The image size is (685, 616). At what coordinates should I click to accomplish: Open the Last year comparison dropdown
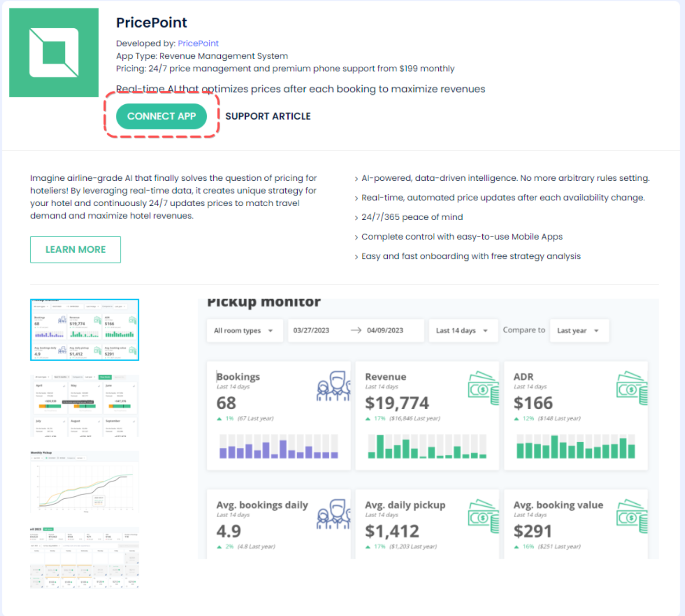click(x=579, y=330)
